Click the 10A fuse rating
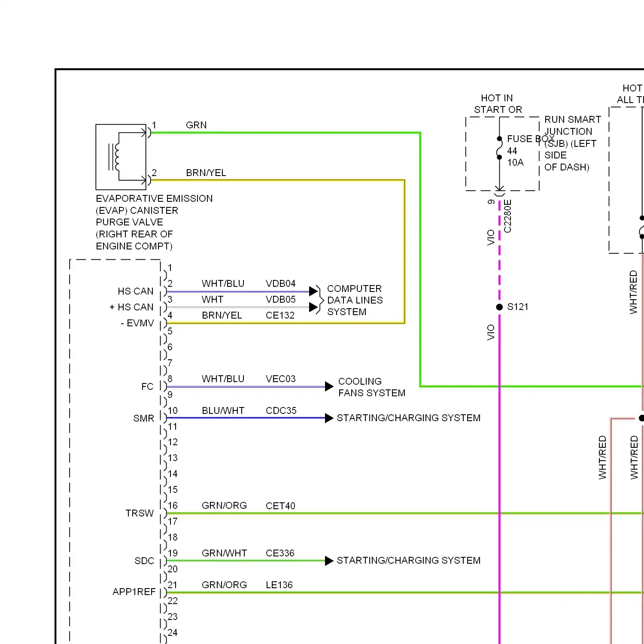This screenshot has width=644, height=644. click(x=515, y=163)
